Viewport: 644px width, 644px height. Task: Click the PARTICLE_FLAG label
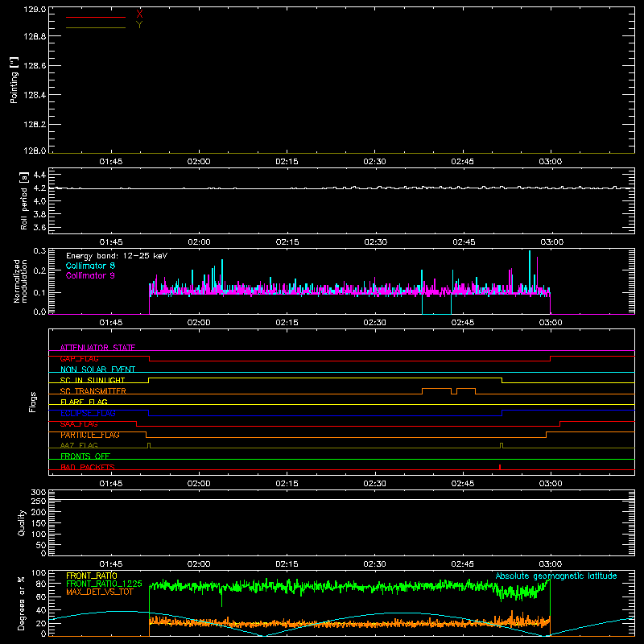[90, 435]
